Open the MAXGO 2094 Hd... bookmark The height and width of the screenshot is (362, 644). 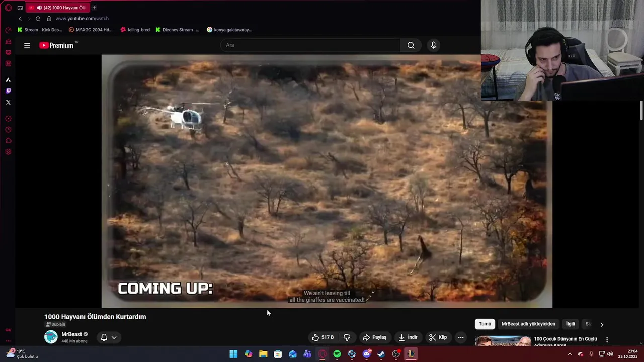91,30
